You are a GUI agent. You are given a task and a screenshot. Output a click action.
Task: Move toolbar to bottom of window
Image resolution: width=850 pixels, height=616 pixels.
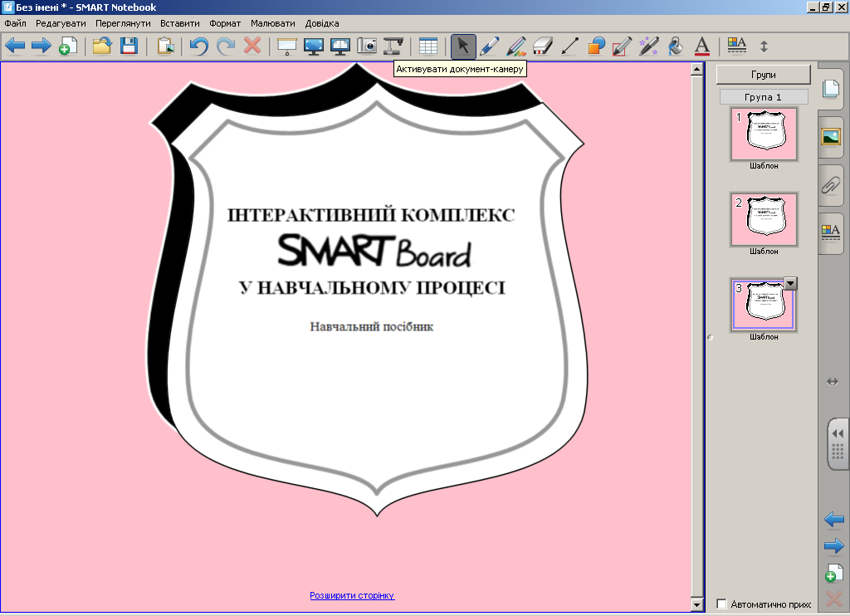tap(764, 46)
